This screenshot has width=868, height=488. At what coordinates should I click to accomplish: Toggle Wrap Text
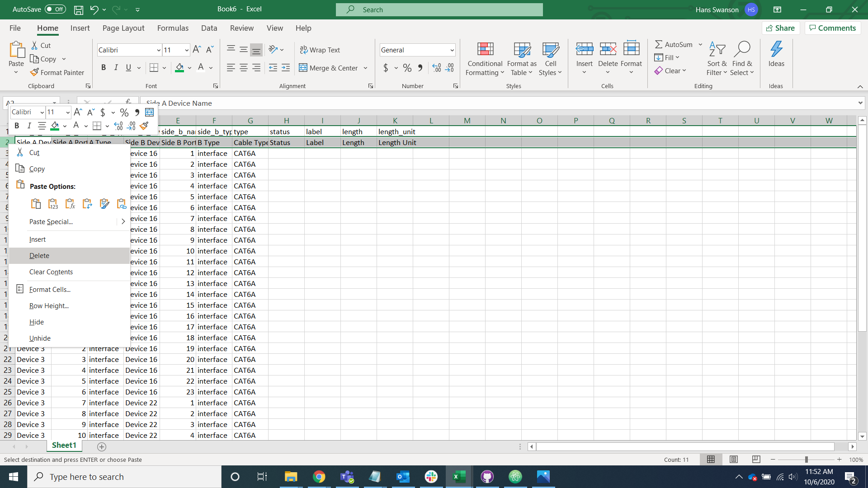(320, 50)
